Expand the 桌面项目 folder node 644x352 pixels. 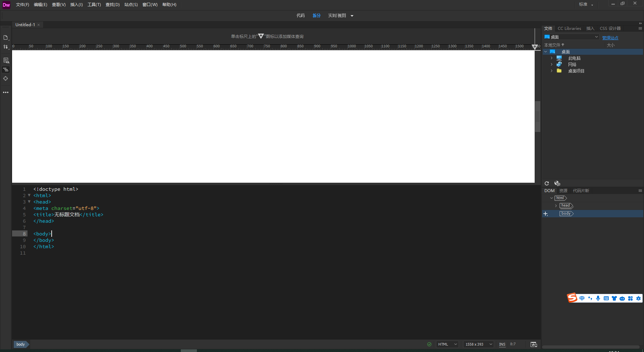click(551, 71)
